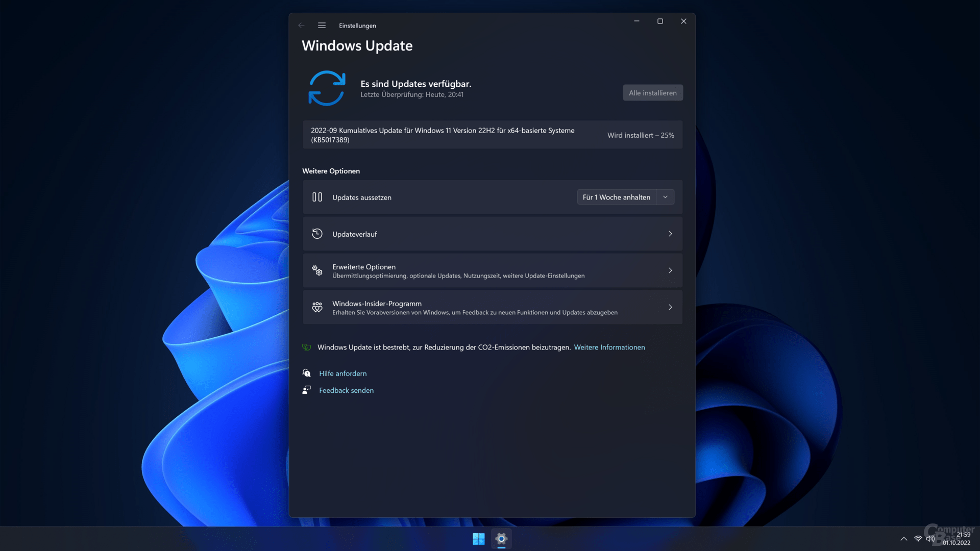Close the Einstellungen window

683,21
